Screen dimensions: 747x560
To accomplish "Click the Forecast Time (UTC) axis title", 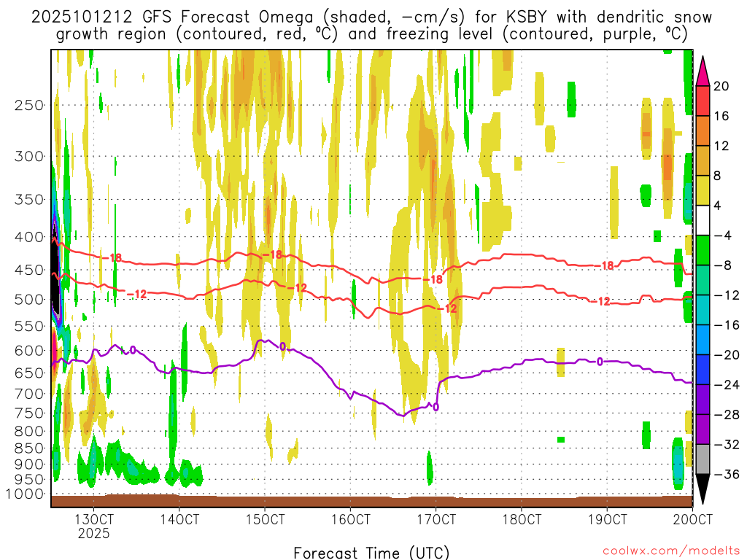I will coord(371,553).
